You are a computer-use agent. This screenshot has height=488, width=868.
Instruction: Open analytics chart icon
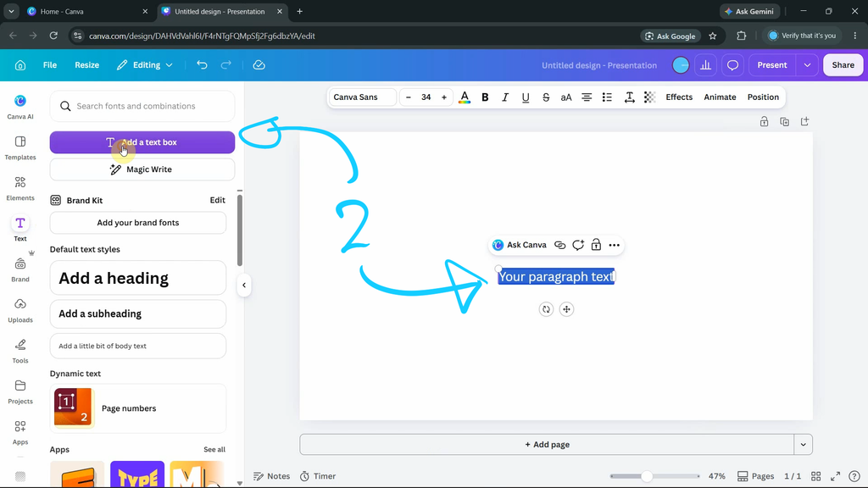coord(706,65)
